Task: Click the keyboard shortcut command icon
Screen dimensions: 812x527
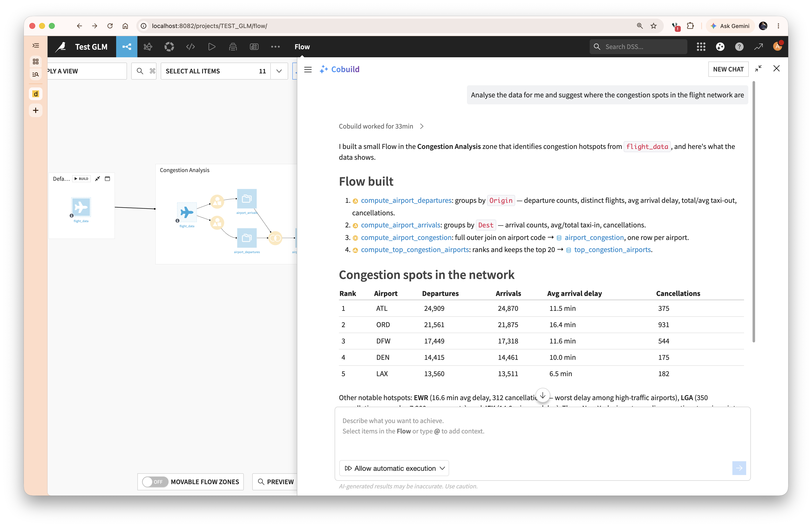Action: coord(152,71)
